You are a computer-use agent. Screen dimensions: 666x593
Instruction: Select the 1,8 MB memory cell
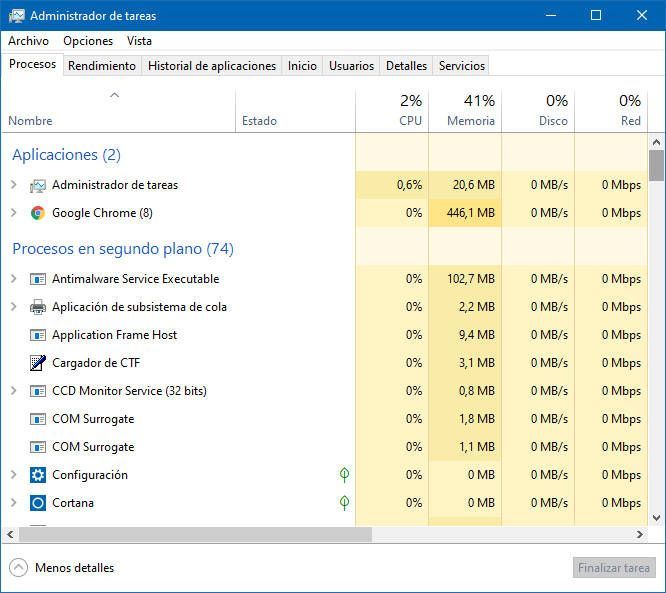[465, 419]
